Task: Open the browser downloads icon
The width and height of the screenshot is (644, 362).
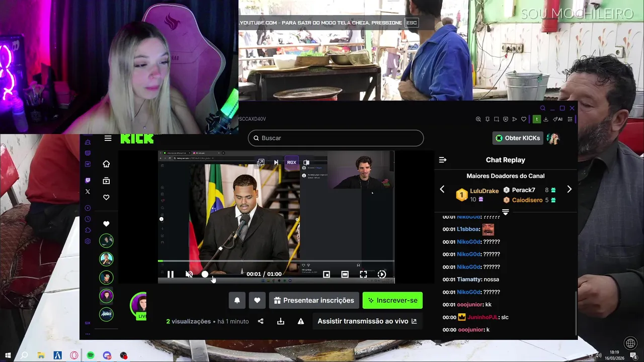Action: pos(546,119)
